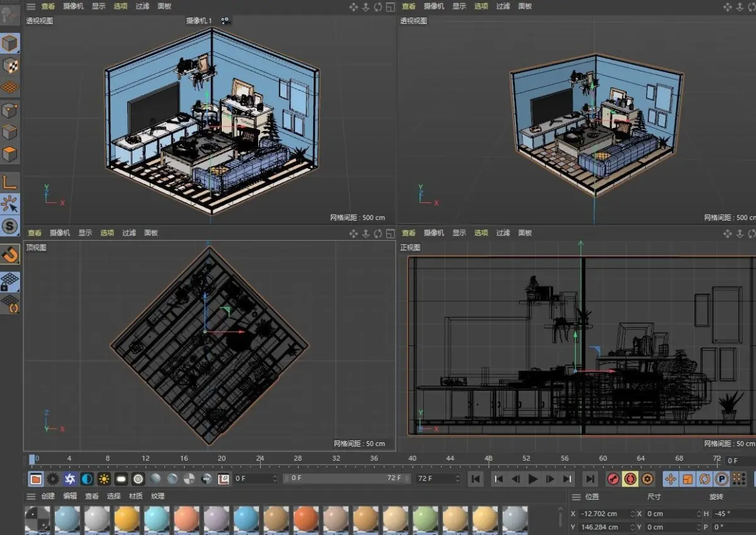
Task: Open hamburger menu beside '创建' in material manager
Action: (30, 496)
